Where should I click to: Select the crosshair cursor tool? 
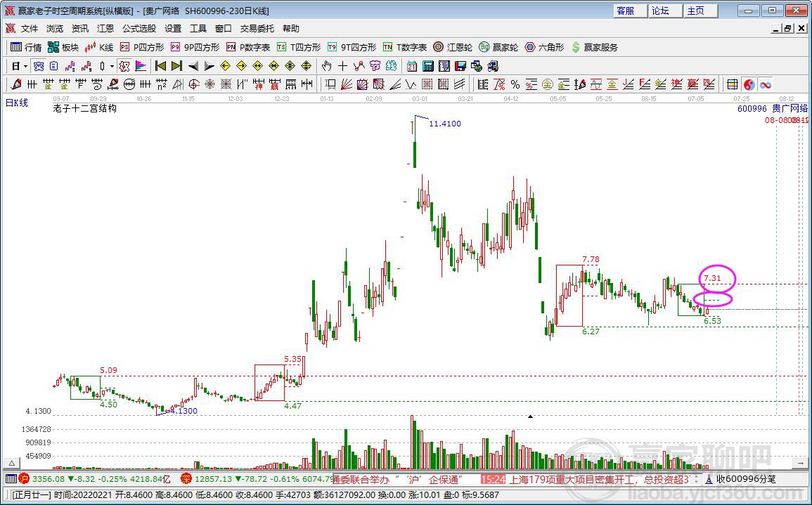coord(342,66)
